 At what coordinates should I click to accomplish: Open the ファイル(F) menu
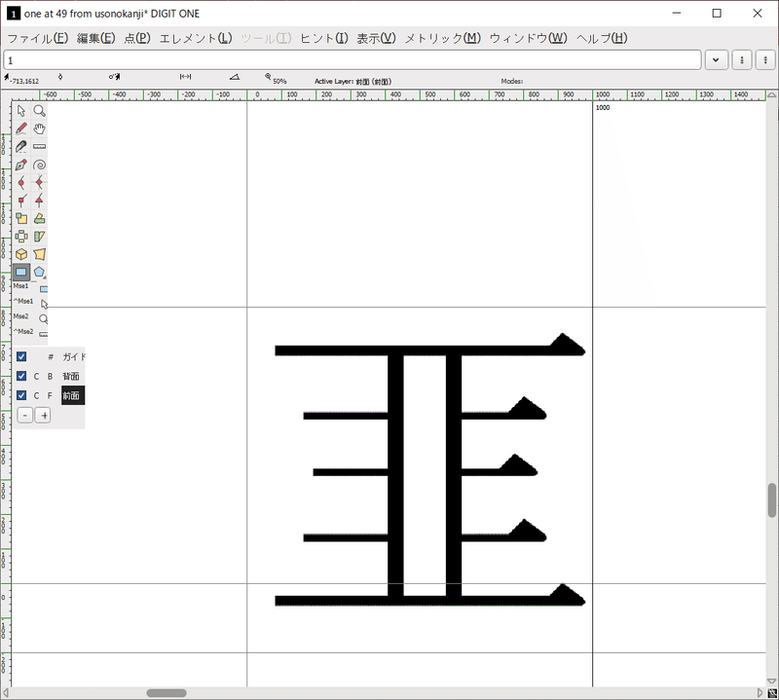point(38,38)
